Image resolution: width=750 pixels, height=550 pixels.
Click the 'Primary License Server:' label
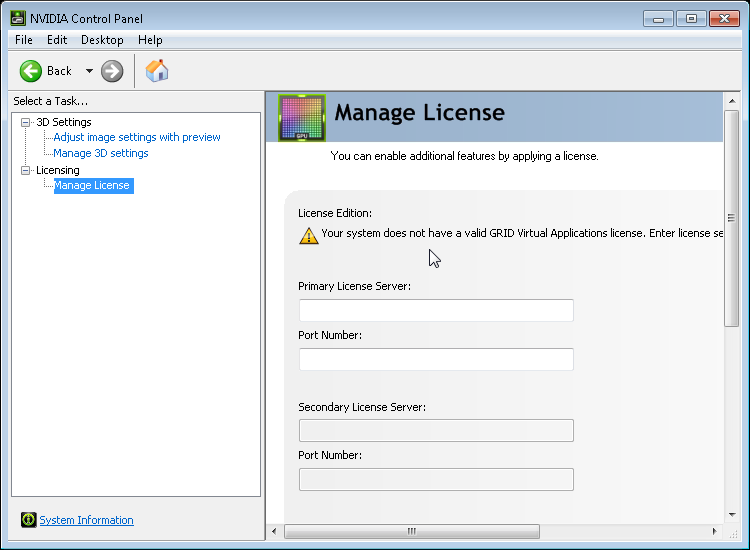coord(354,286)
